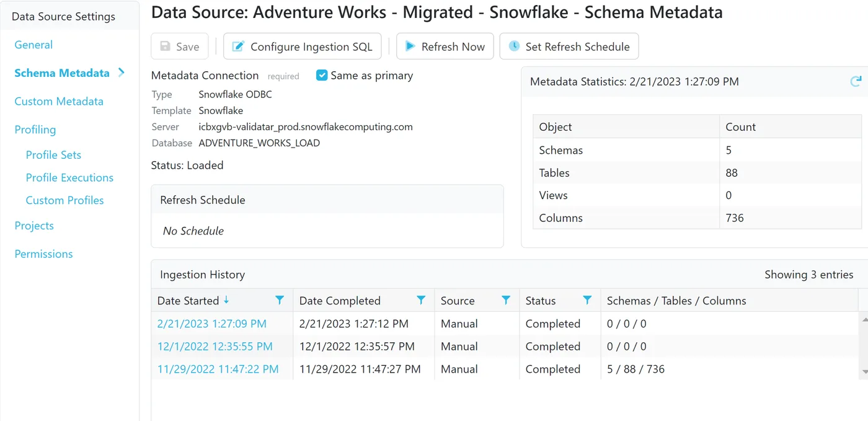Click 'ADVENTURE_WORKS_LOAD' database value

click(x=259, y=143)
